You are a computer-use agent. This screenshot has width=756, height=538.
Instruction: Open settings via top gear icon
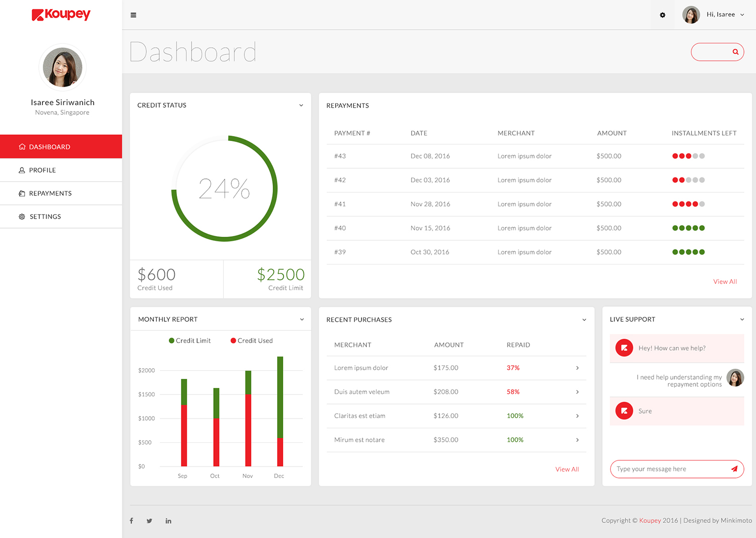(x=663, y=15)
